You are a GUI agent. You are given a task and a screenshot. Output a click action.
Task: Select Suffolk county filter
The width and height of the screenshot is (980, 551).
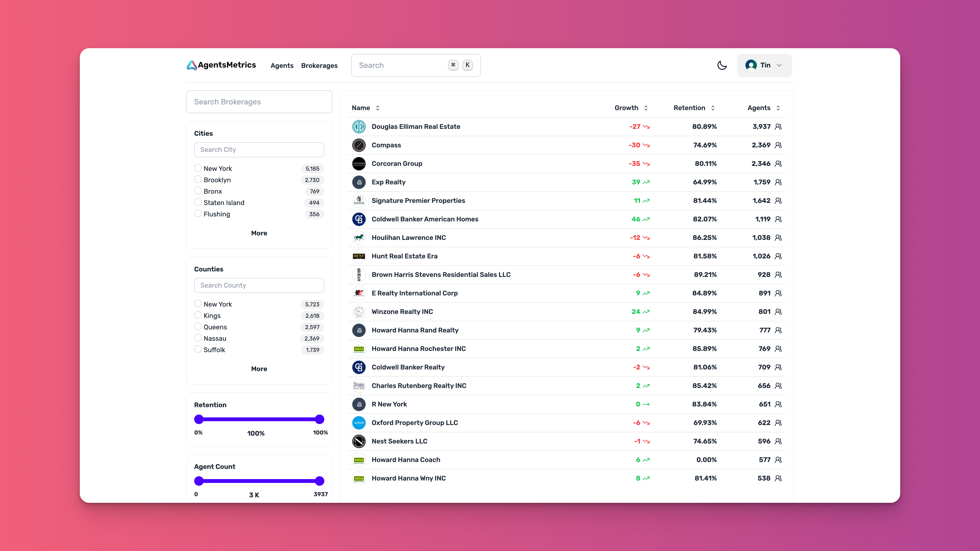(x=198, y=349)
